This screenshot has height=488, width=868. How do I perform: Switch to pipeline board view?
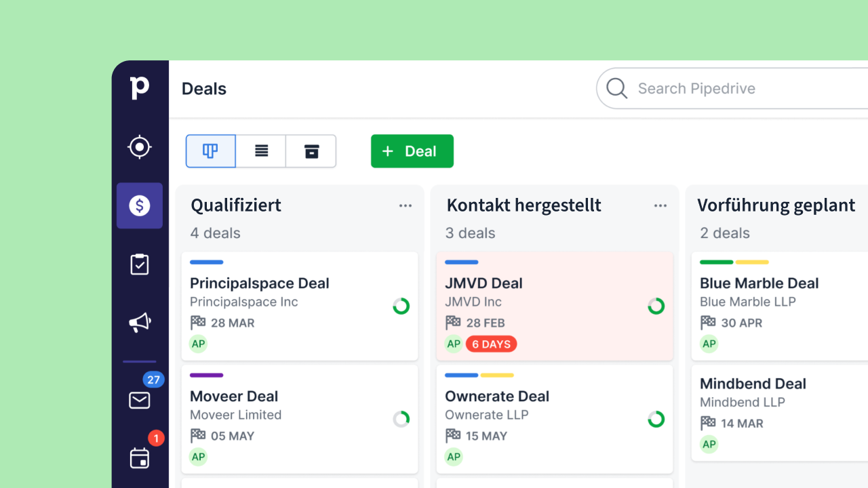211,151
